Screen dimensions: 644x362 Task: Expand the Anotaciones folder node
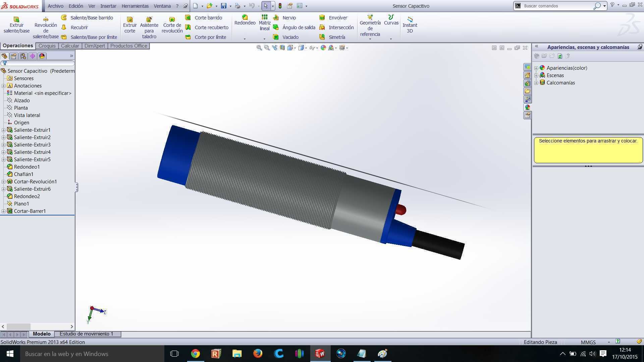[x=3, y=86]
